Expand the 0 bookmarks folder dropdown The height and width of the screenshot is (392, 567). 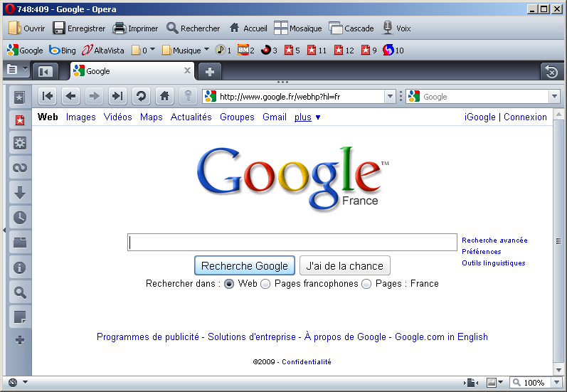[x=152, y=49]
